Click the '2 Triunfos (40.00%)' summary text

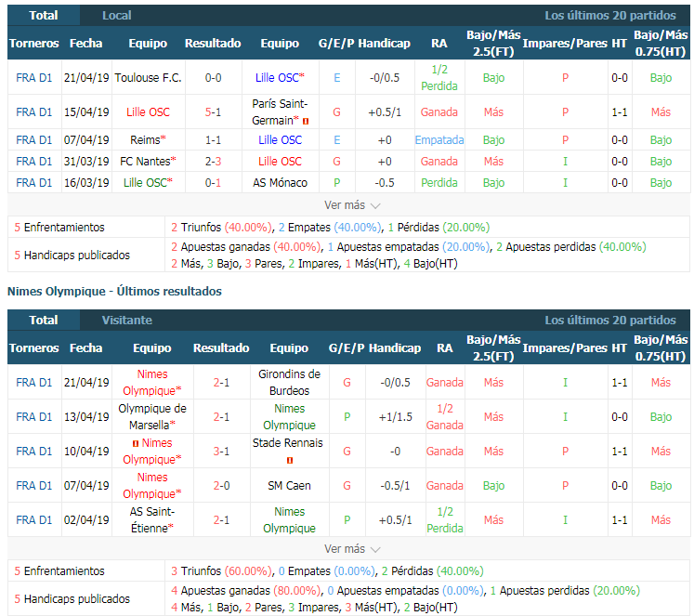point(221,228)
